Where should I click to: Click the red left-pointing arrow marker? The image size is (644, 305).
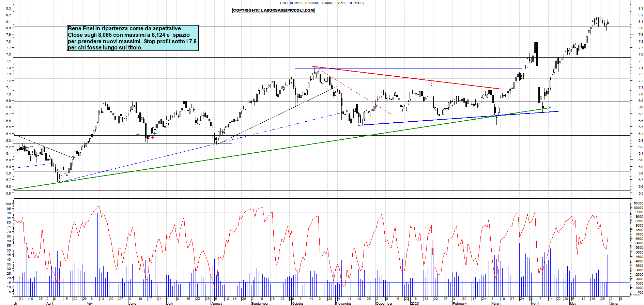[153, 138]
